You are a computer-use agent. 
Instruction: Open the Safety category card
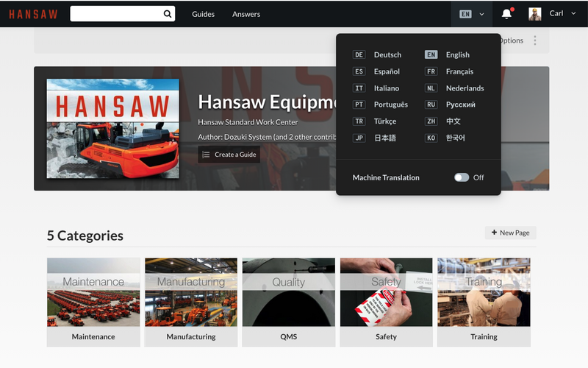(x=386, y=302)
